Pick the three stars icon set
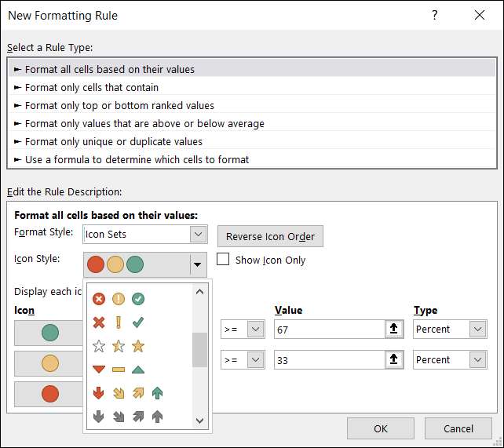 point(119,346)
